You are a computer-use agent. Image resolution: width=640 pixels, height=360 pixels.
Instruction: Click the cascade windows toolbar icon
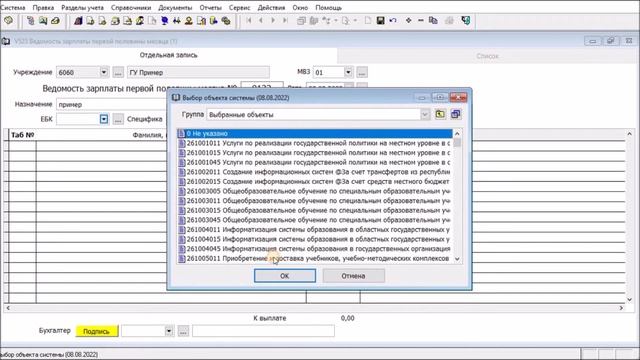[301, 20]
